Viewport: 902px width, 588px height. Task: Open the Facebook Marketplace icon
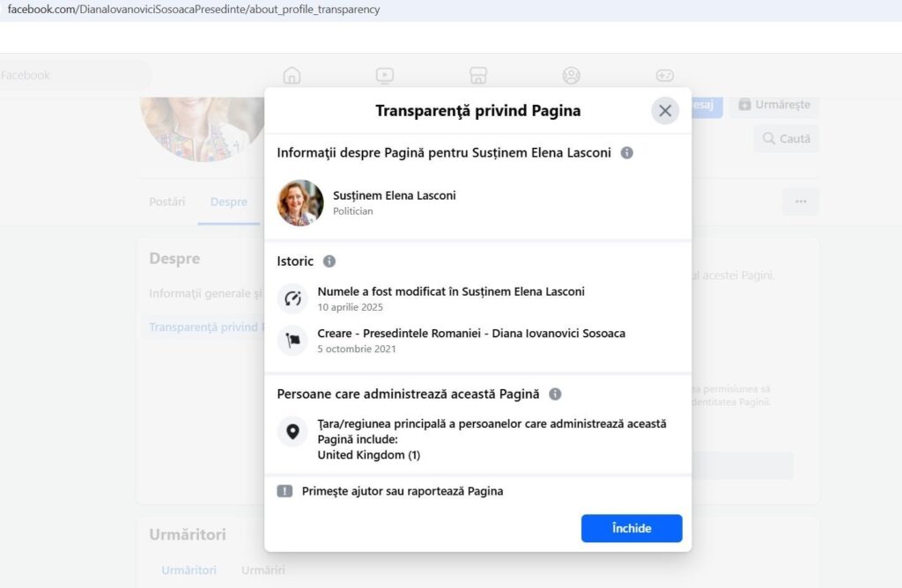478,76
